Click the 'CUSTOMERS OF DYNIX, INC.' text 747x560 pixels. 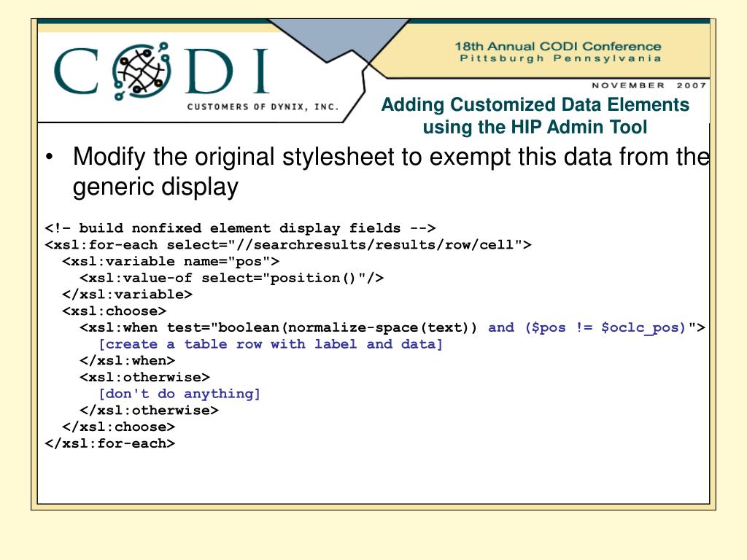click(x=263, y=106)
